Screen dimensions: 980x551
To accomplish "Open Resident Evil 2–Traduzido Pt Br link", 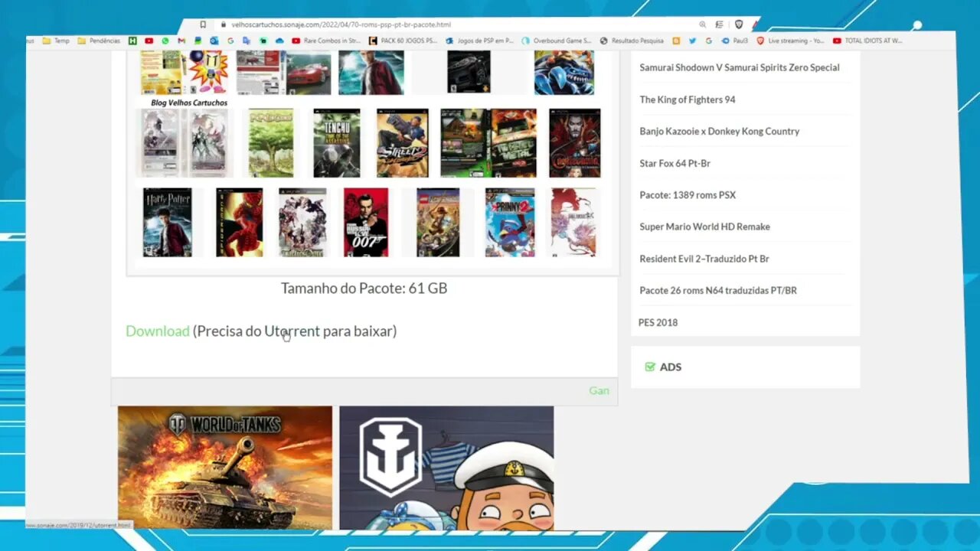I will click(704, 259).
